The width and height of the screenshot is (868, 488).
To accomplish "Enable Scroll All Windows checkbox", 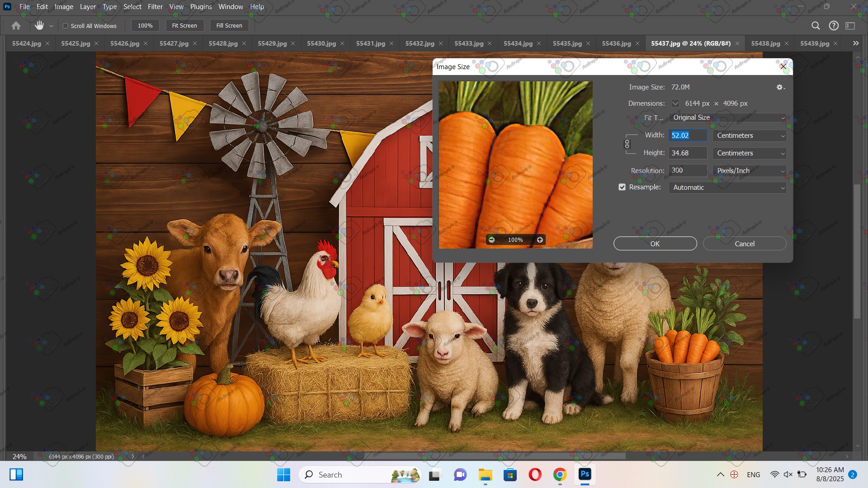I will click(66, 26).
